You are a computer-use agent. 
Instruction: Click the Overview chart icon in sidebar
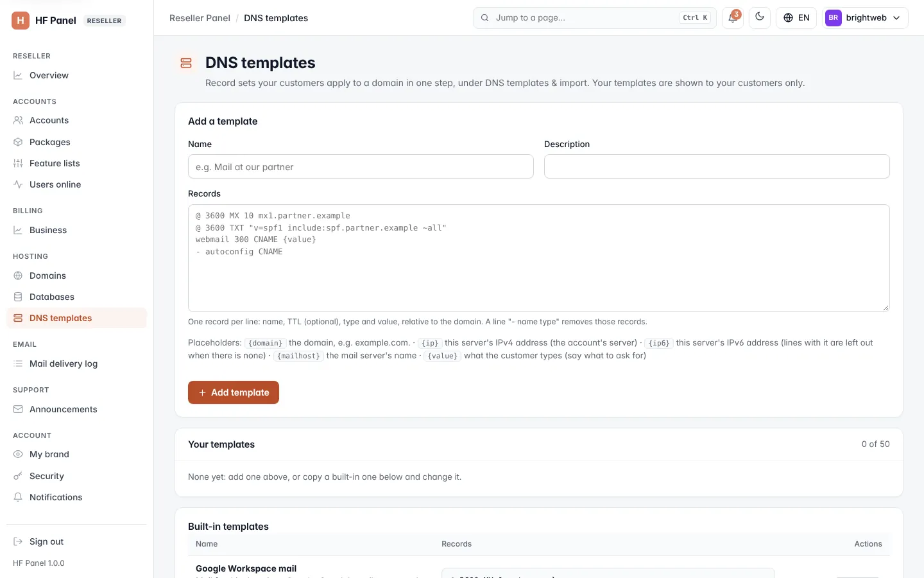pyautogui.click(x=18, y=75)
